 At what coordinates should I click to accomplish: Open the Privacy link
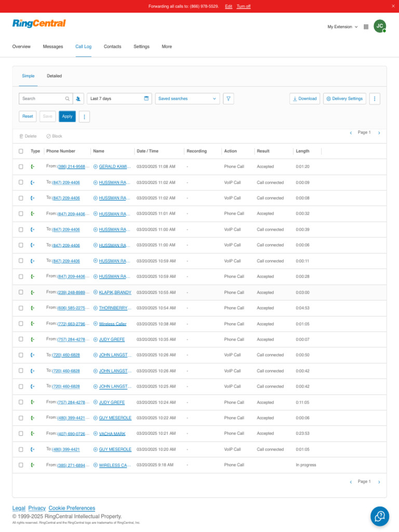pyautogui.click(x=37, y=508)
